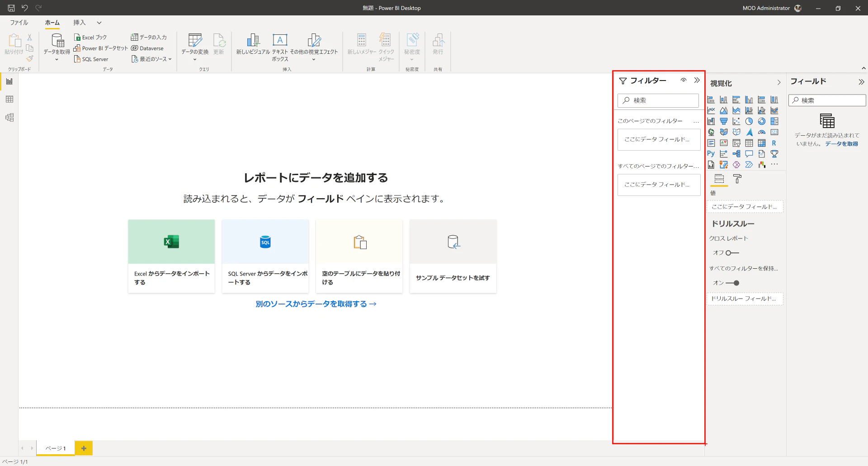Collapse the ribbon with the caret
The width and height of the screenshot is (868, 466).
tap(863, 68)
